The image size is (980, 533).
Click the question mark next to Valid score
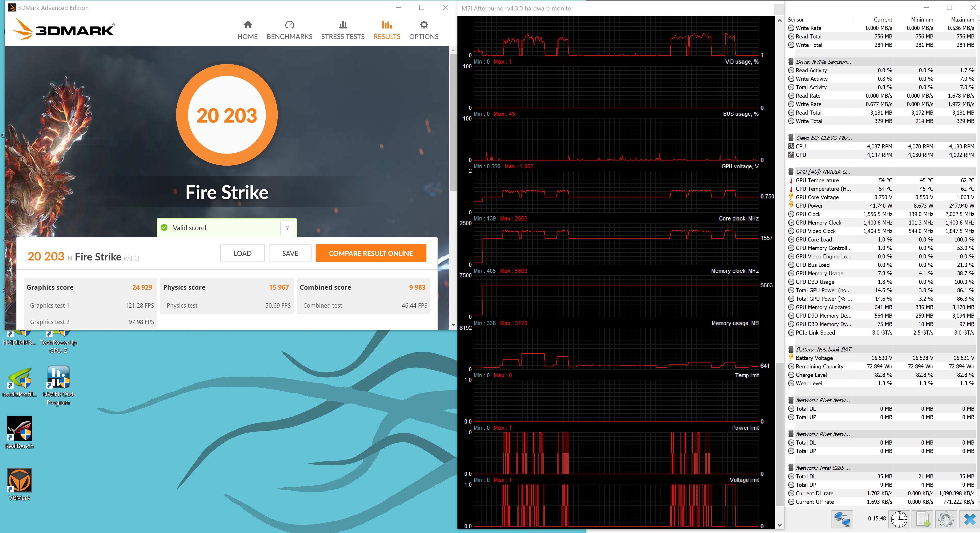[x=287, y=228]
